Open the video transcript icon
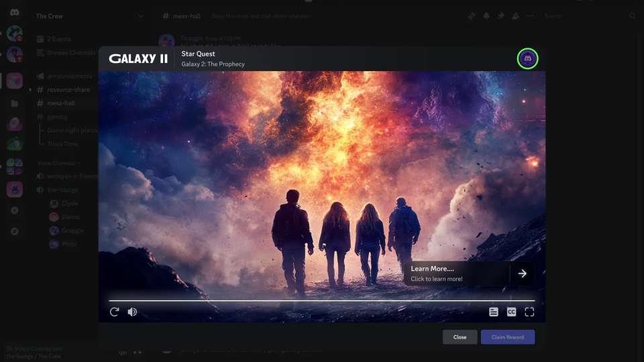This screenshot has height=362, width=644. click(x=494, y=312)
